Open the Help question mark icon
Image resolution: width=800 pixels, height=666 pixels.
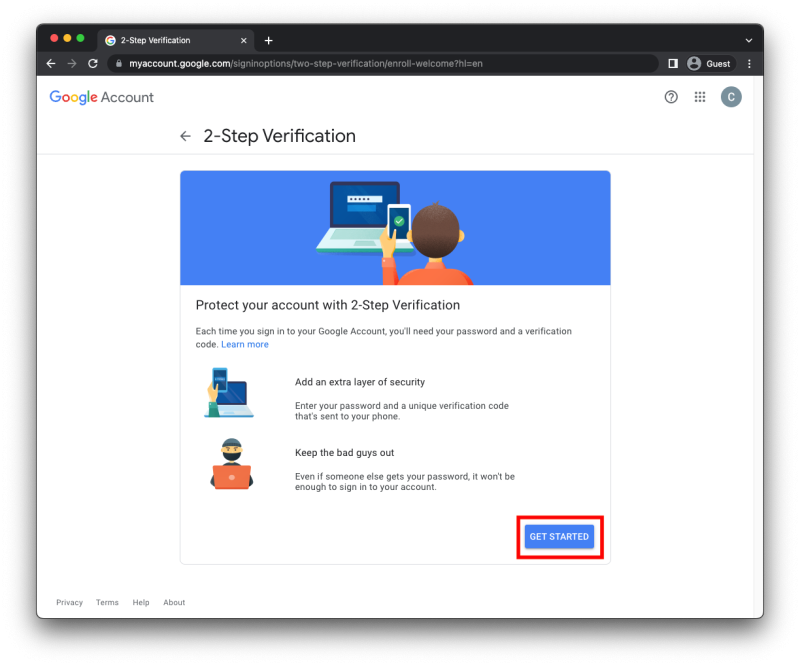[671, 97]
